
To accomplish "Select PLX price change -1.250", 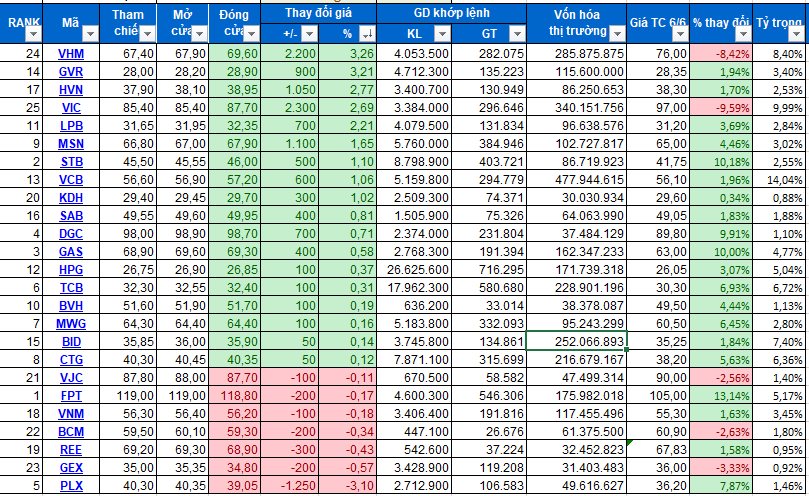I will click(290, 486).
